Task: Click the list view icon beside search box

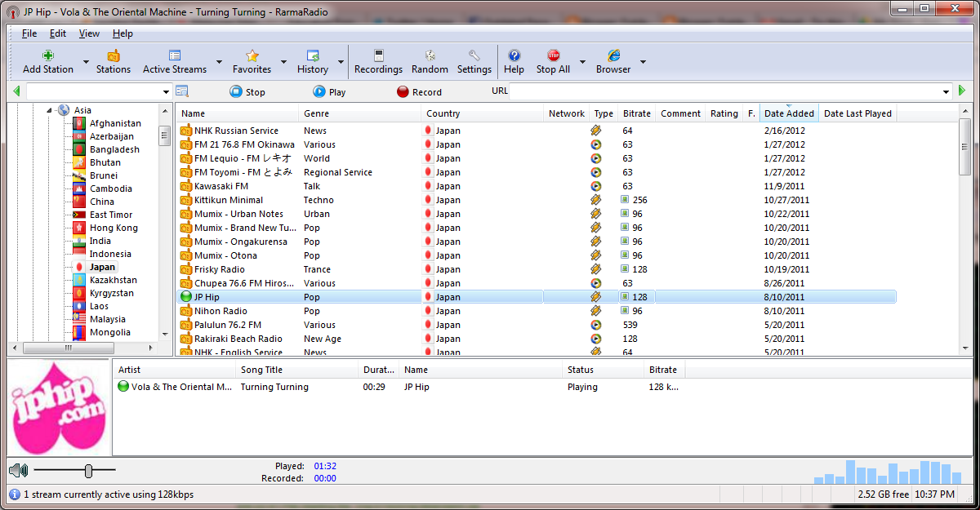Action: [x=182, y=91]
